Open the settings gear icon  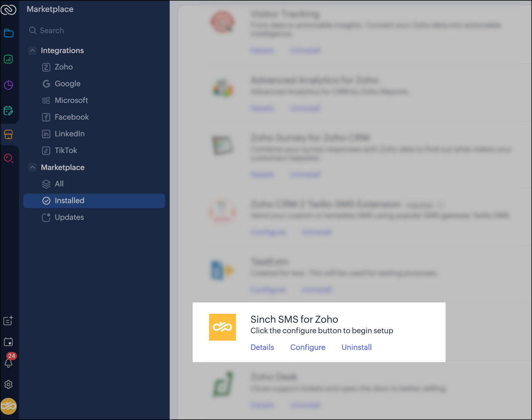8,385
